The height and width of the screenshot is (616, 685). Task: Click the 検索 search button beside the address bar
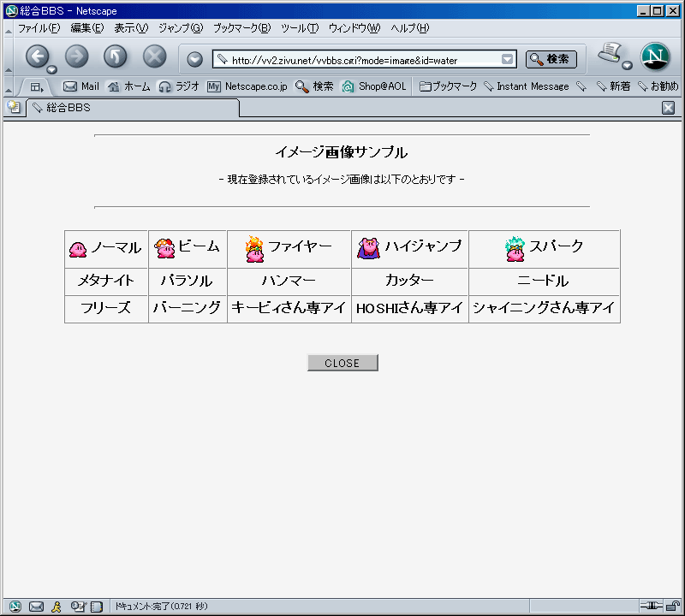551,59
